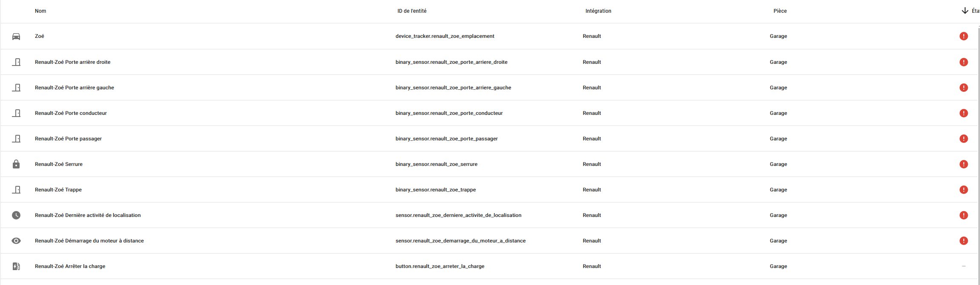Click the padlock icon for Renault-Zoé Serrure
This screenshot has height=285, width=980.
pyautogui.click(x=16, y=164)
